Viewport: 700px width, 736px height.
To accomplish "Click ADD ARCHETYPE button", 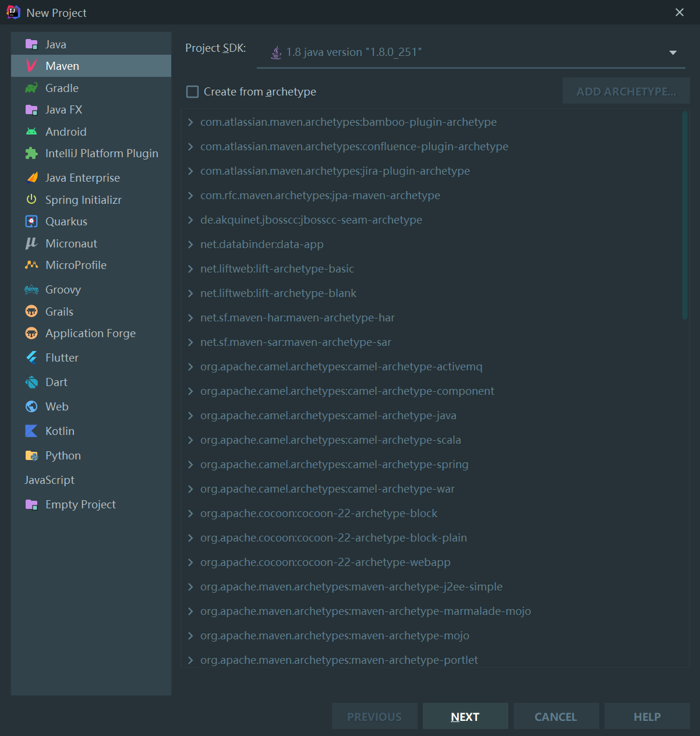I will click(626, 91).
